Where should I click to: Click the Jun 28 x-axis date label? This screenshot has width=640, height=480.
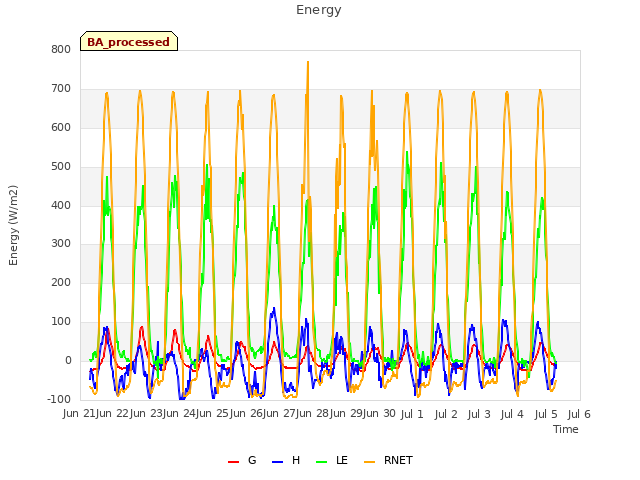pyautogui.click(x=312, y=414)
